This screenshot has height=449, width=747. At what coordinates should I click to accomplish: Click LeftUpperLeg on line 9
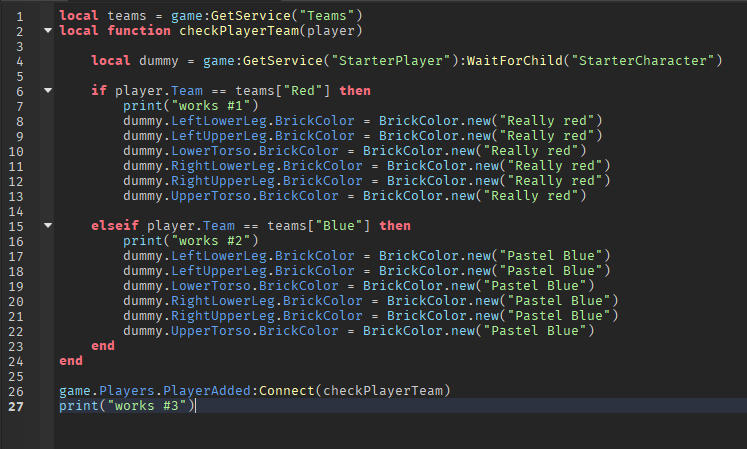[219, 135]
